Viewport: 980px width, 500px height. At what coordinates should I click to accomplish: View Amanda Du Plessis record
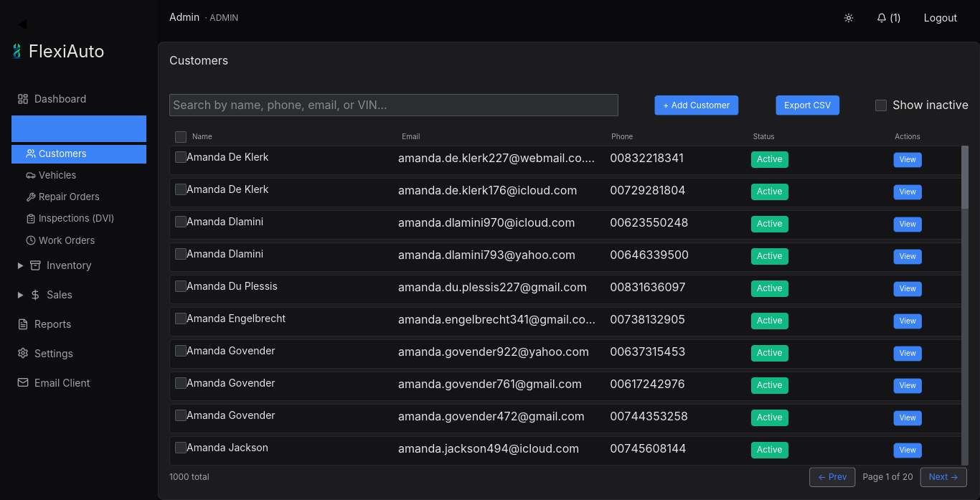tap(908, 289)
